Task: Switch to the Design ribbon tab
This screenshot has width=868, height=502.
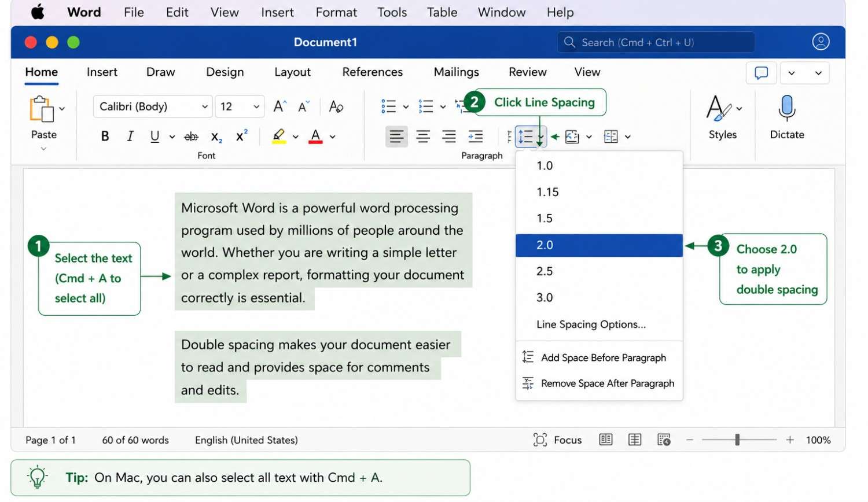Action: click(x=225, y=72)
